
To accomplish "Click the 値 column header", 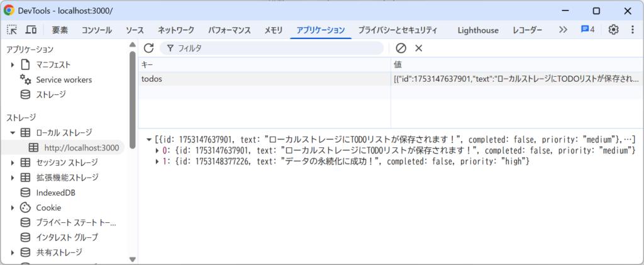I will point(517,64).
